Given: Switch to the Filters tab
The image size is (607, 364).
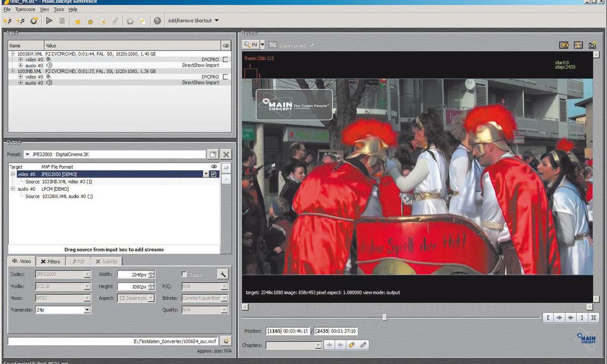Looking at the screenshot, I should tap(50, 261).
